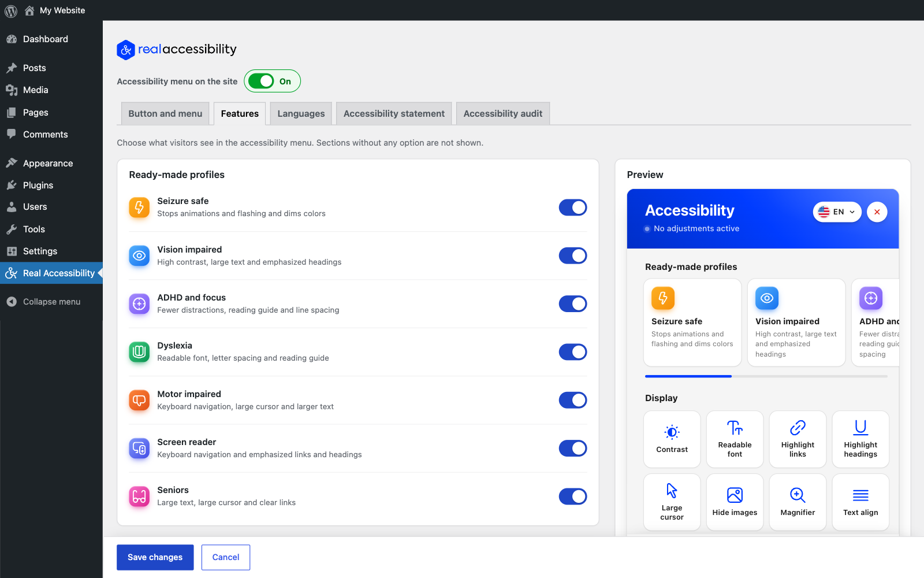Select Contrast tile in preview
924x578 pixels.
[672, 439]
